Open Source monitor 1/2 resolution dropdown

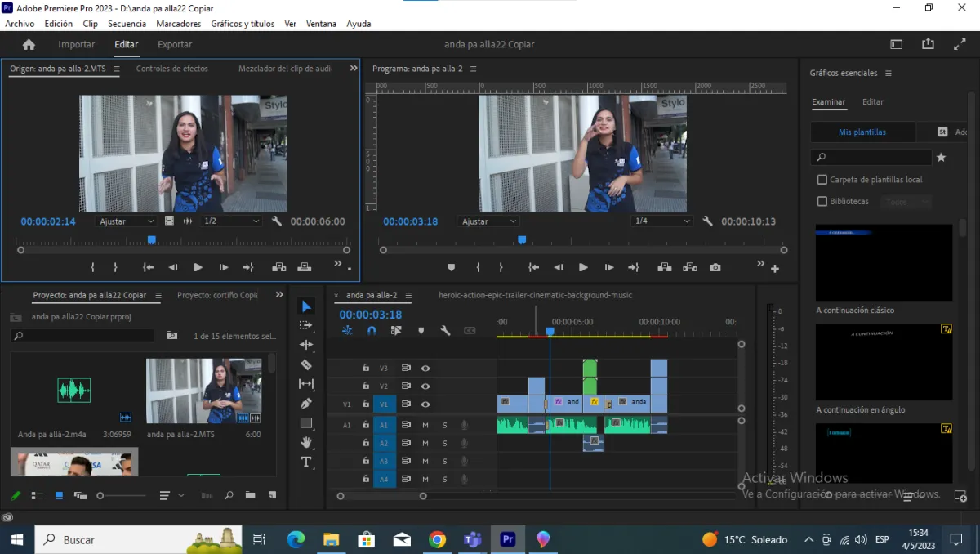(x=231, y=221)
